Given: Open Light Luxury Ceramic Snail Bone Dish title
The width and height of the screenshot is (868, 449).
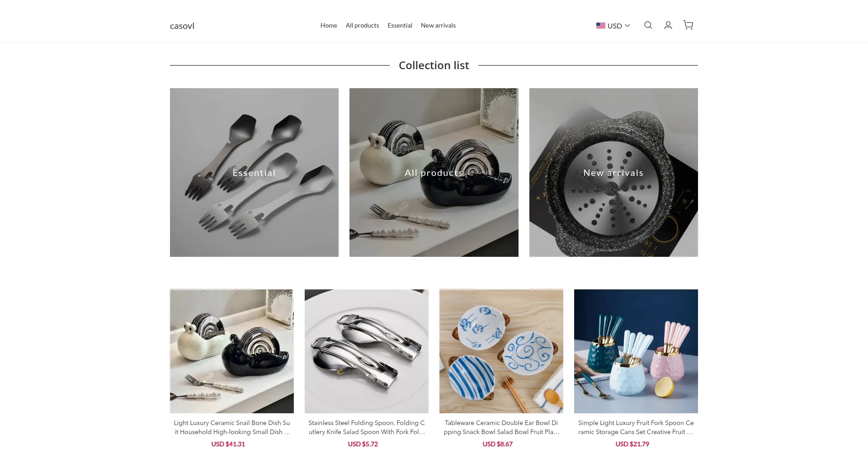Looking at the screenshot, I should click(x=232, y=427).
